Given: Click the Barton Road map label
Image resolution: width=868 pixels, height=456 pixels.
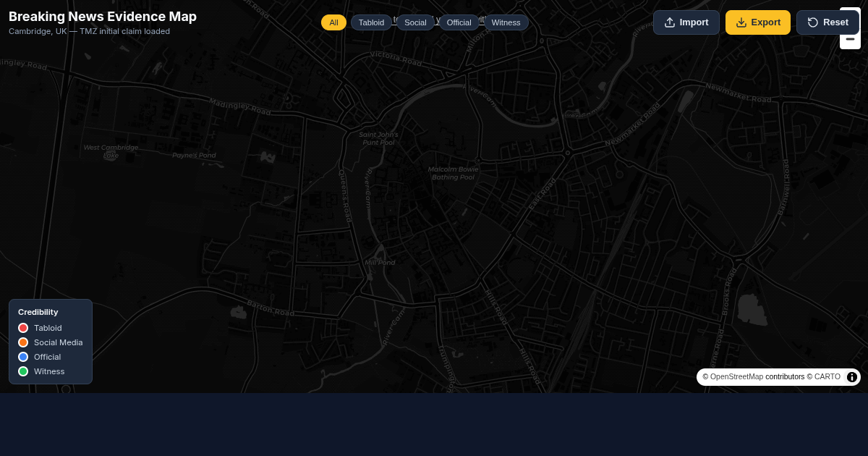Looking at the screenshot, I should coord(271,308).
